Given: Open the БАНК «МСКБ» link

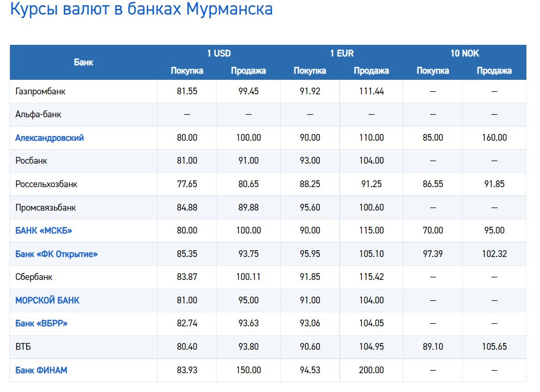Looking at the screenshot, I should coord(43,230).
